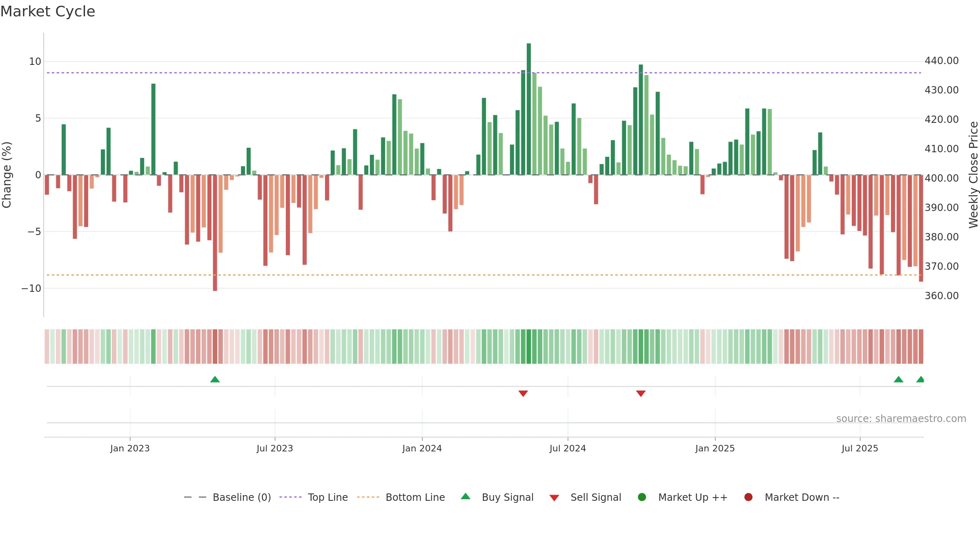The width and height of the screenshot is (980, 551).
Task: Select the last buy signal marker at chart end
Action: [x=920, y=380]
